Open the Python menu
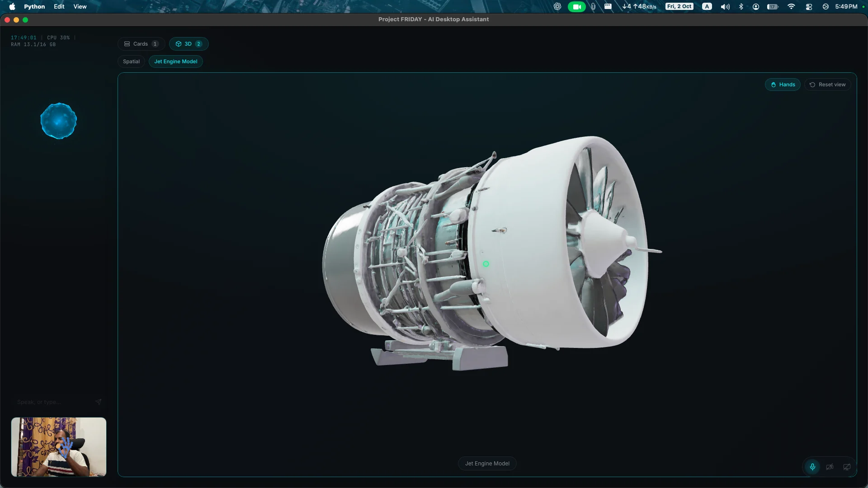 [34, 6]
